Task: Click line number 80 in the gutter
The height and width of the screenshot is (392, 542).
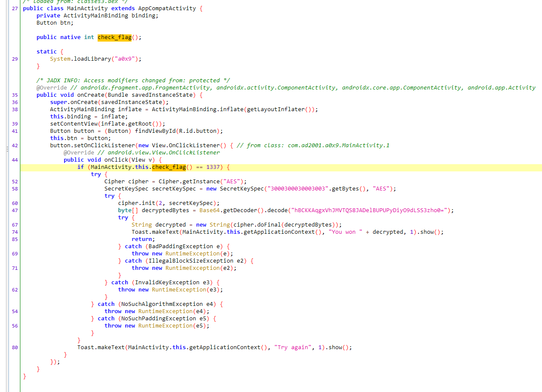Action: [15, 347]
